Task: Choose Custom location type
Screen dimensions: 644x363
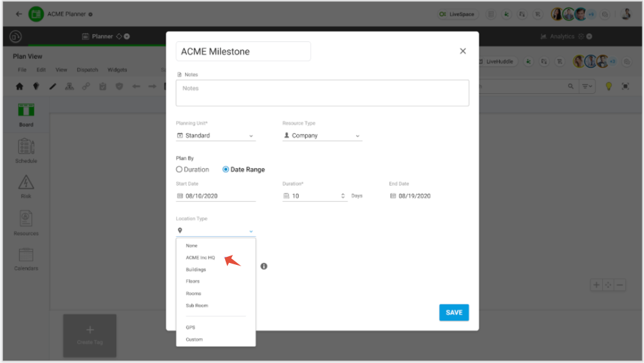Action: [x=194, y=340]
